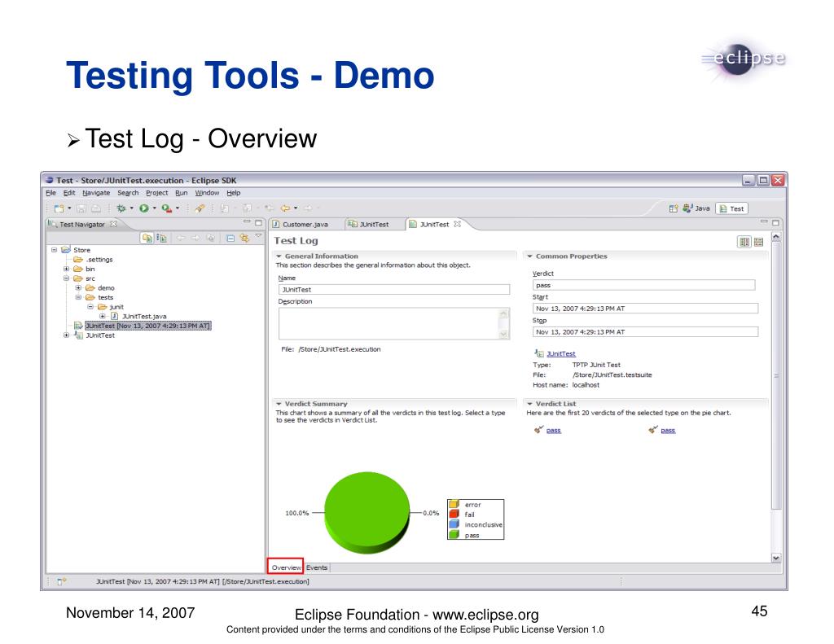Screen dimensions: 834x644
Task: Collapse the src folder node
Action: pyautogui.click(x=66, y=278)
